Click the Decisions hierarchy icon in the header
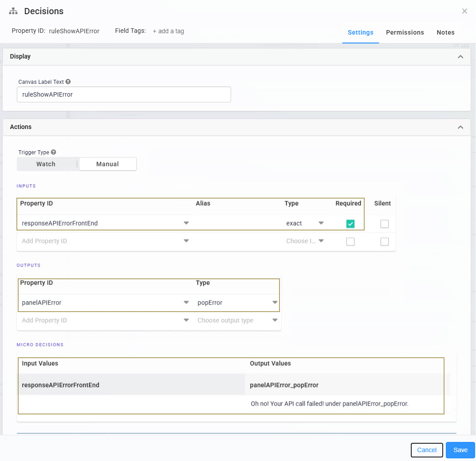Viewport: 476px width, 461px height. [x=13, y=11]
